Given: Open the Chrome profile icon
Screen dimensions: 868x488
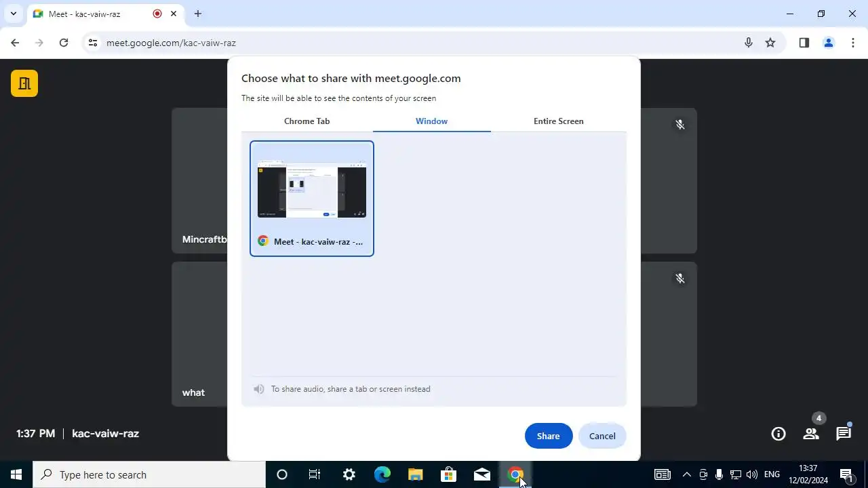Looking at the screenshot, I should coord(829,43).
